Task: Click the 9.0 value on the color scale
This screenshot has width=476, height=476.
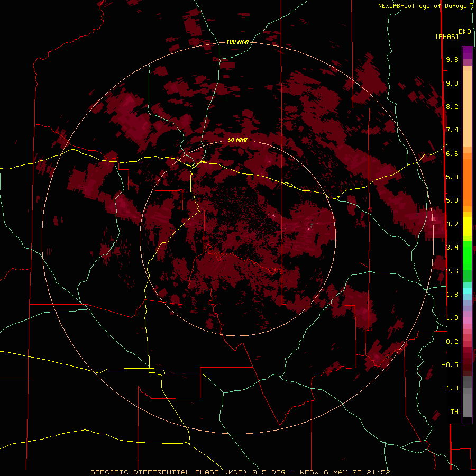Action: pos(452,83)
